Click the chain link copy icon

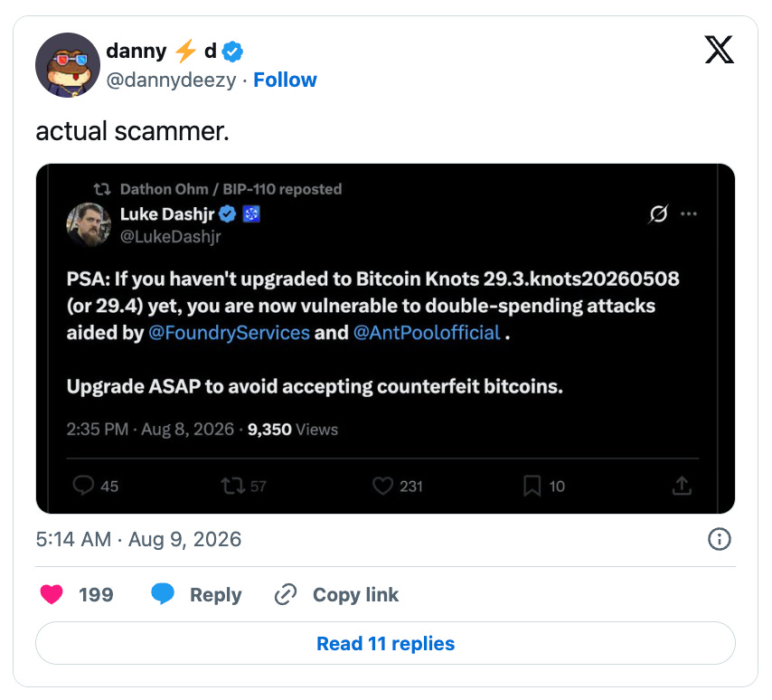[x=286, y=594]
